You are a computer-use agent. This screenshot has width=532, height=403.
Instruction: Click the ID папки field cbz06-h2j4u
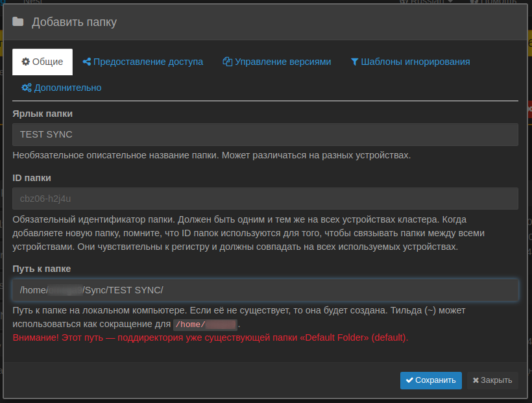coord(265,199)
